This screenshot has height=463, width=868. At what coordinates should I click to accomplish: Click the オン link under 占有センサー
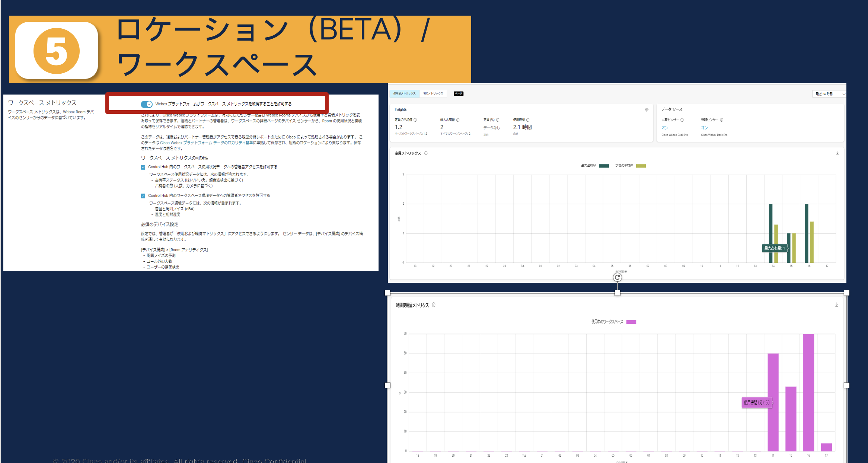coord(664,128)
